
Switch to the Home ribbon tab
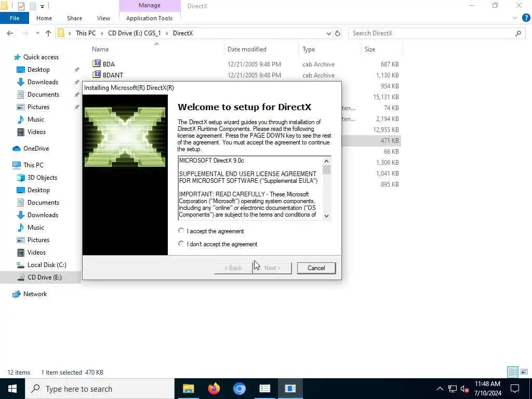44,18
